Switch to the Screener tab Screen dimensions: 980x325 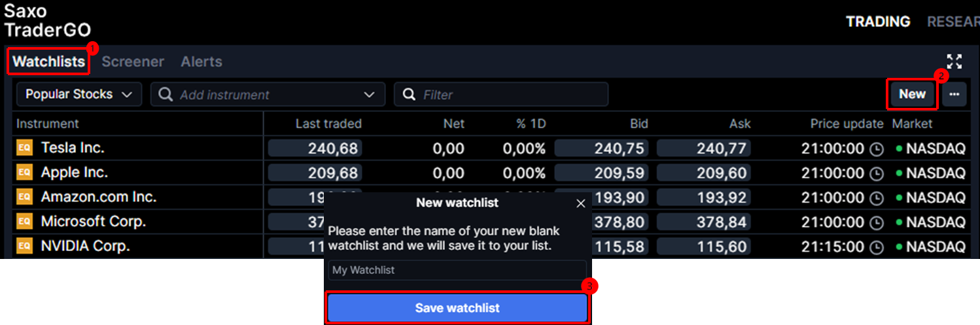[x=133, y=61]
